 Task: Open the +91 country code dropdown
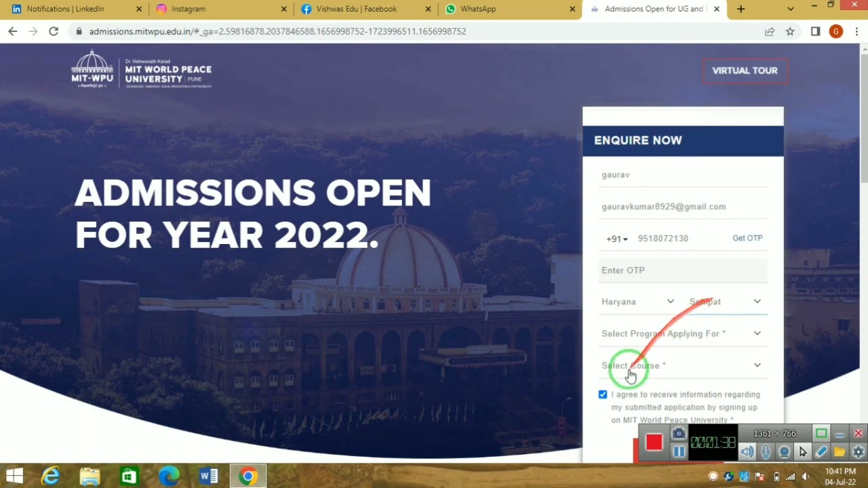(616, 239)
